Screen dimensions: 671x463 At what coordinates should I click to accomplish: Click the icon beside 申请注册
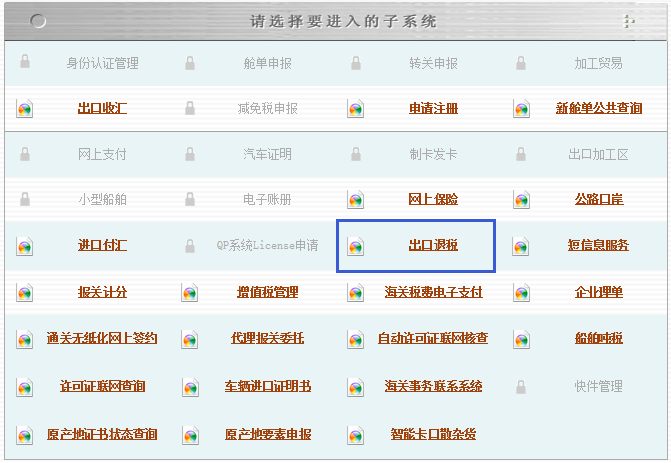pos(356,109)
